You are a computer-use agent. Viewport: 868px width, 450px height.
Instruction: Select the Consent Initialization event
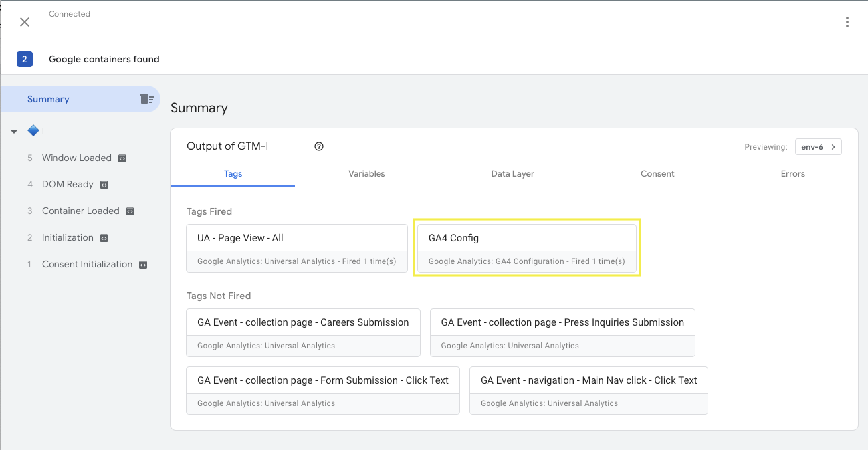tap(87, 264)
